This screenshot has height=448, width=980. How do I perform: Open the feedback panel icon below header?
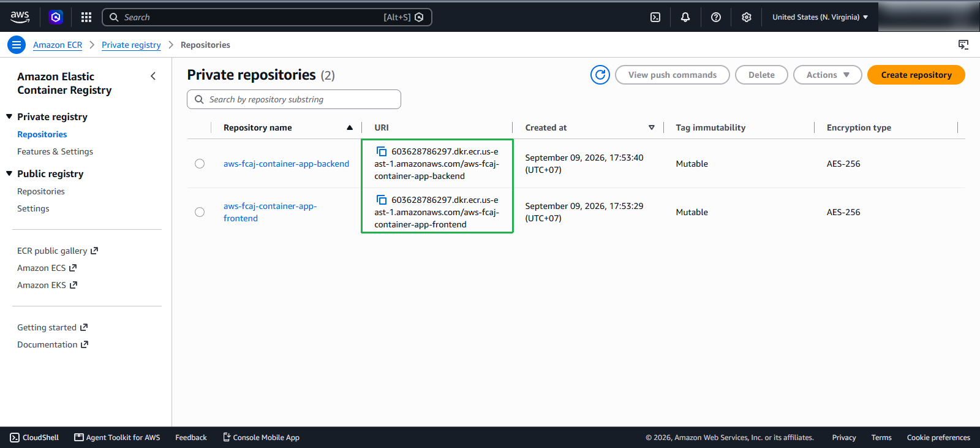point(963,45)
